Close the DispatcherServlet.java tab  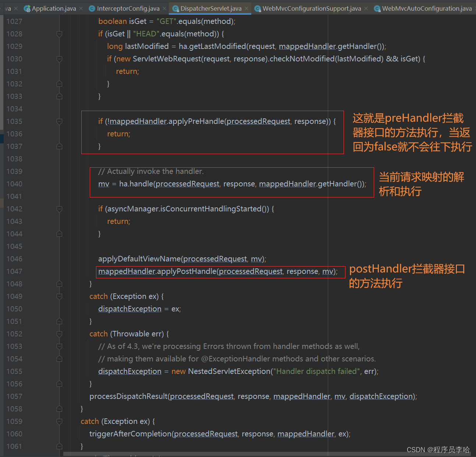(x=246, y=8)
